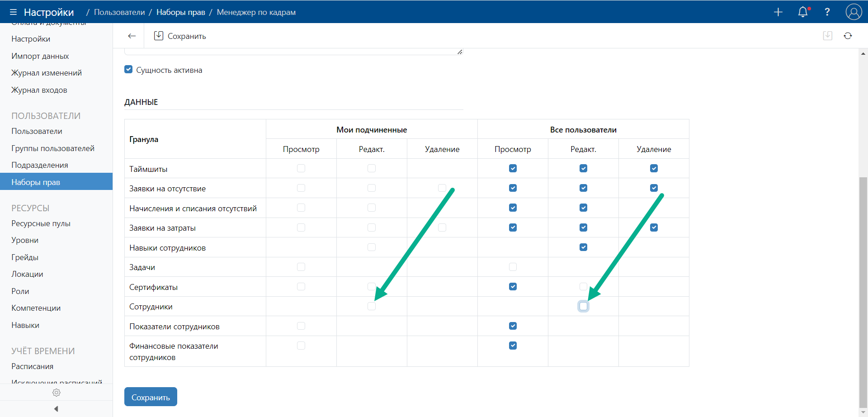
Task: Open Журнал изменений in sidebar
Action: click(x=47, y=73)
